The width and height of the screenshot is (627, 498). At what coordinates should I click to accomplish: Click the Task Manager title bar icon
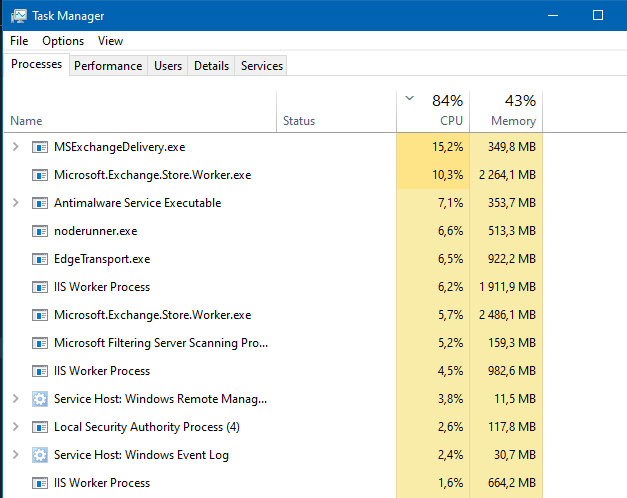point(18,16)
